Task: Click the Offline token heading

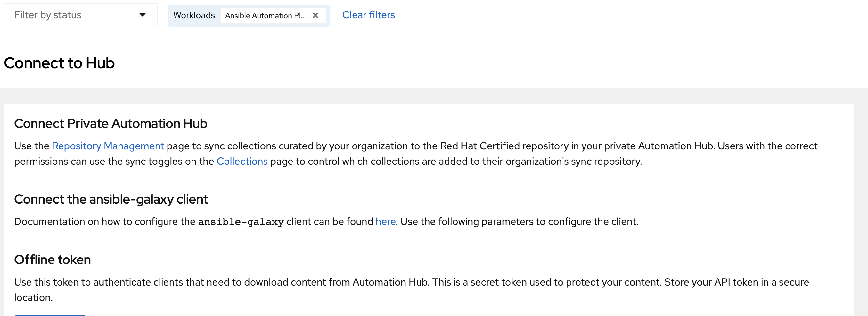Action: (x=52, y=260)
